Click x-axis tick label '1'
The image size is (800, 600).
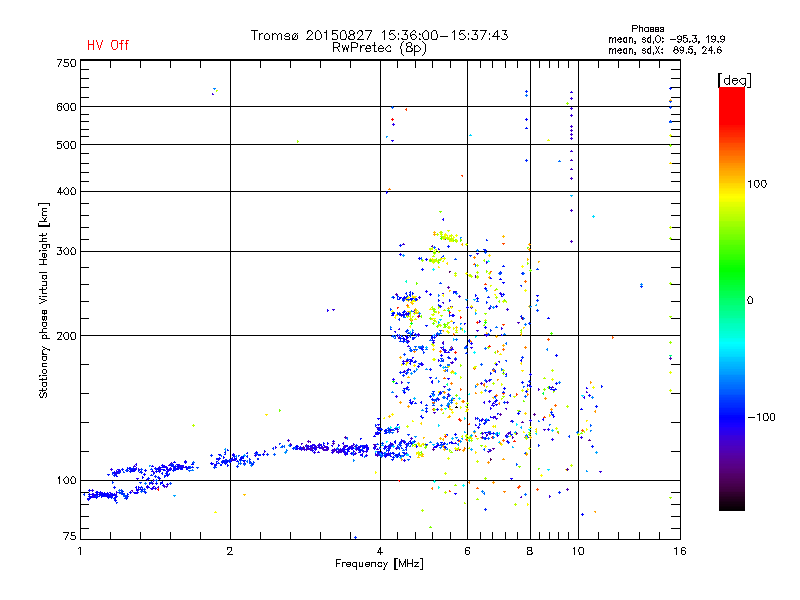[x=80, y=551]
